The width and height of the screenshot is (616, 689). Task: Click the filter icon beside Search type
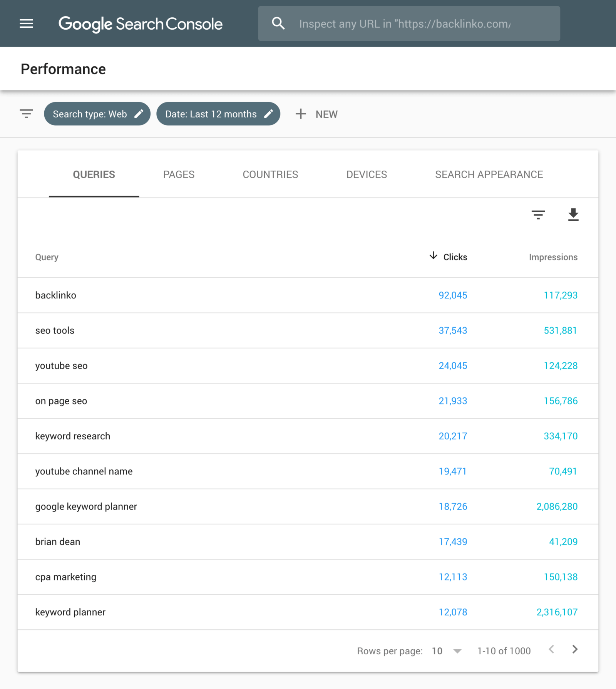(27, 114)
